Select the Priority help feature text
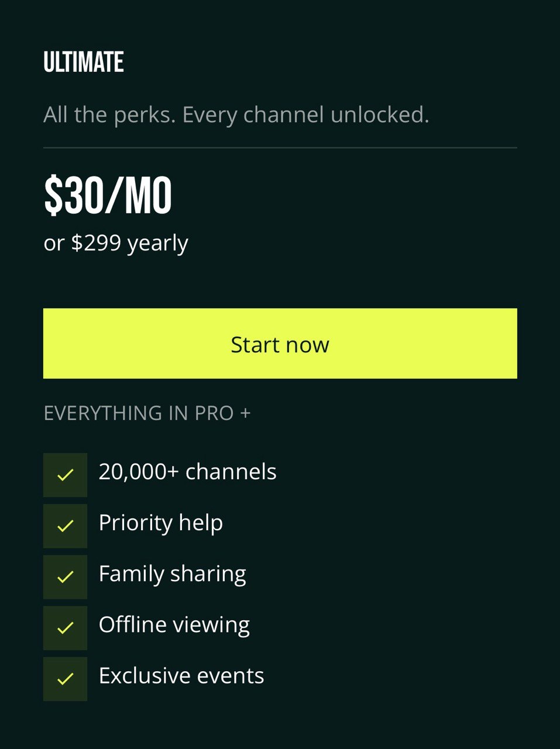Screen dimensions: 560x749 [160, 523]
